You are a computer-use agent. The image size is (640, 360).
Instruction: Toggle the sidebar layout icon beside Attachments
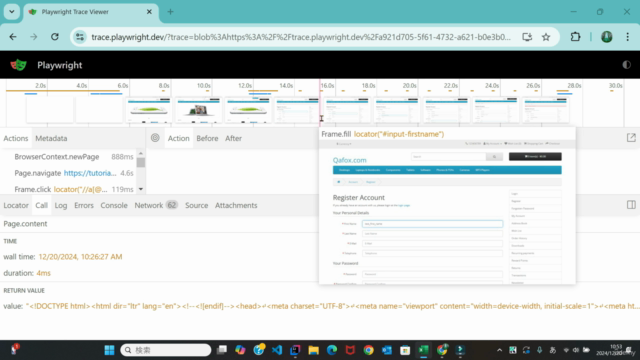click(x=631, y=205)
